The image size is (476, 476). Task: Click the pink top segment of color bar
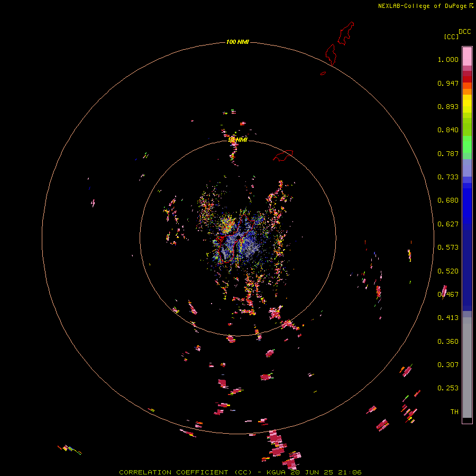(x=467, y=56)
